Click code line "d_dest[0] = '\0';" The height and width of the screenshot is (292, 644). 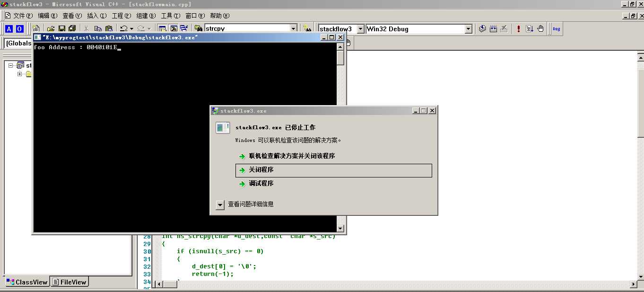coord(224,266)
